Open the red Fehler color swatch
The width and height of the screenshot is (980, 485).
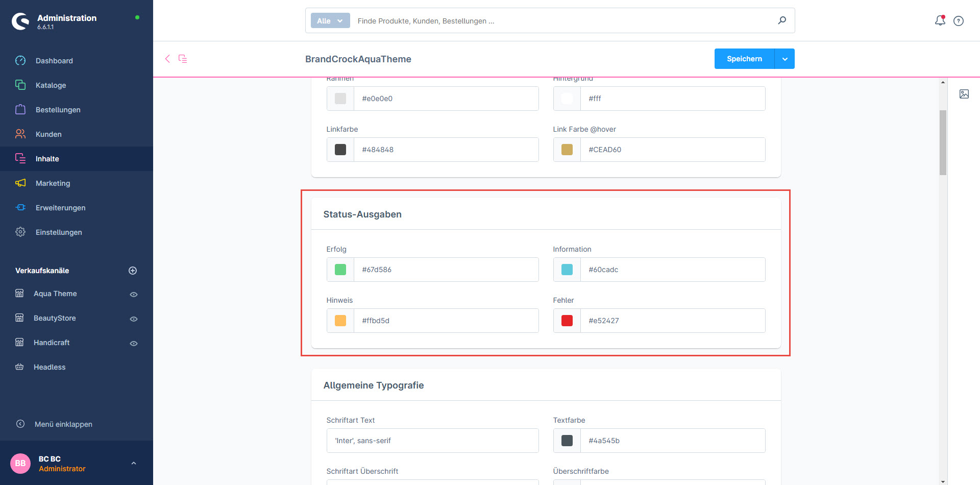(x=567, y=321)
